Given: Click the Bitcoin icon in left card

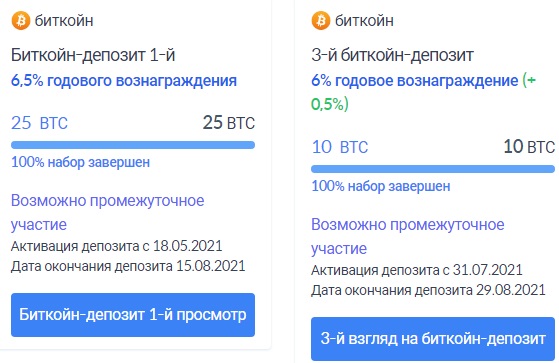Looking at the screenshot, I should point(21,20).
